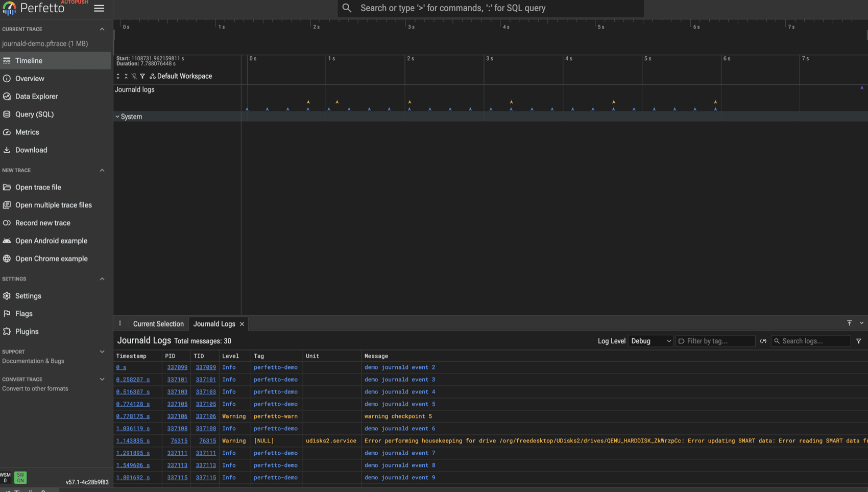Select the Journald Logs tab
The width and height of the screenshot is (868, 492).
click(x=214, y=324)
